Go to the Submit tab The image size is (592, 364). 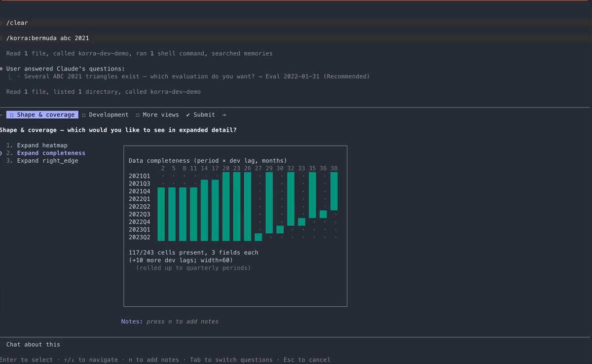[x=200, y=114]
